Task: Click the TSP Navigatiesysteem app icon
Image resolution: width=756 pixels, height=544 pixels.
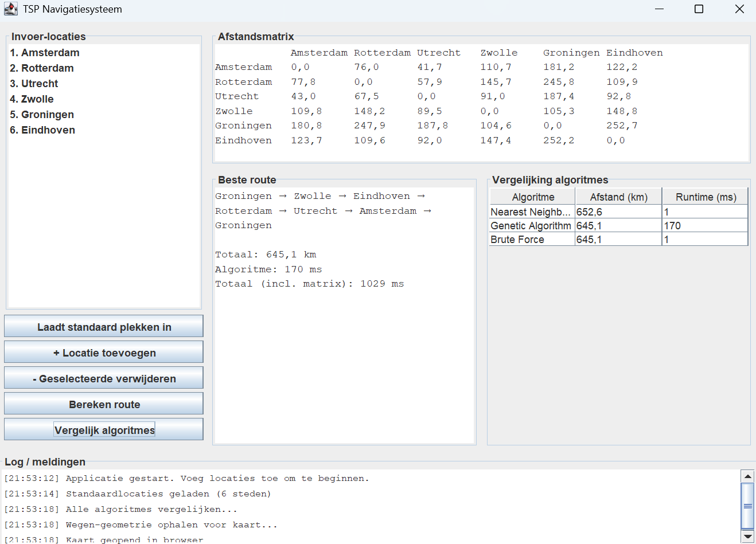Action: tap(11, 9)
